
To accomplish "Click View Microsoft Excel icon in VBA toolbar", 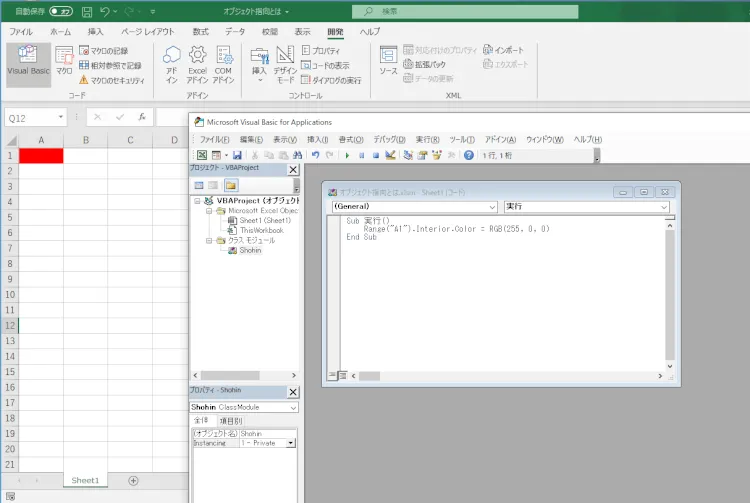I will tap(202, 155).
